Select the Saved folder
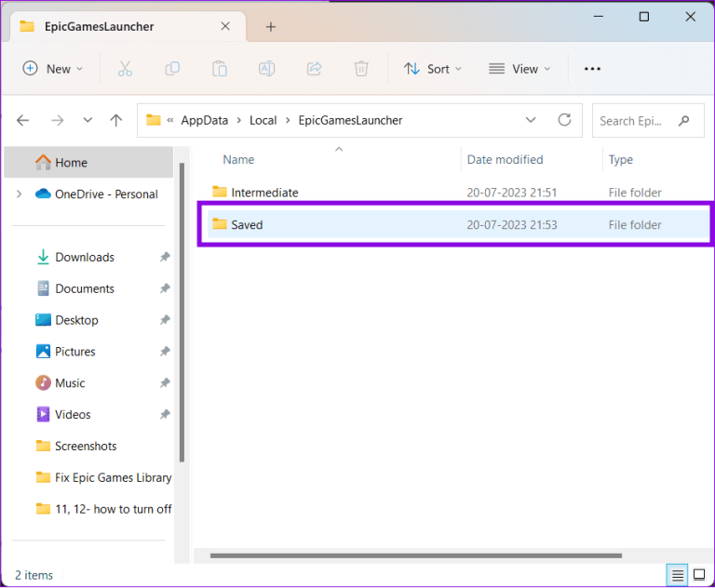 (459, 224)
